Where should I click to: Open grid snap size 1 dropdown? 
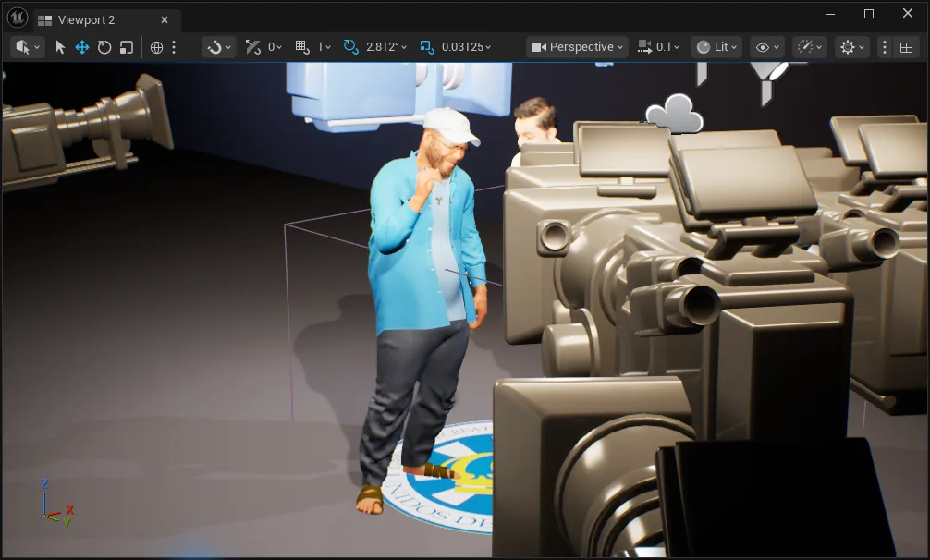point(324,47)
